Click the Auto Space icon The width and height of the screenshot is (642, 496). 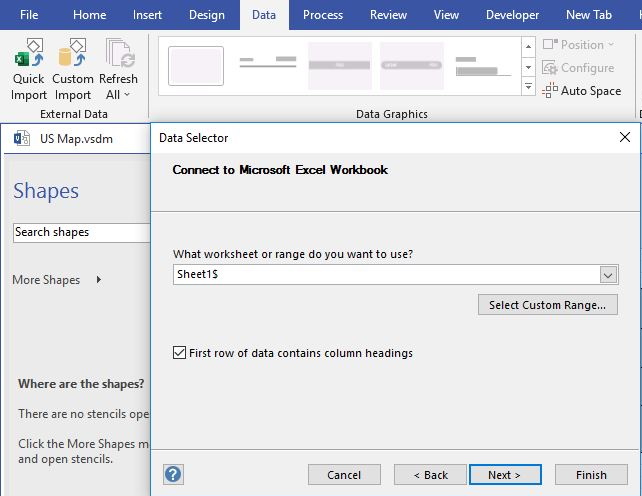[551, 91]
